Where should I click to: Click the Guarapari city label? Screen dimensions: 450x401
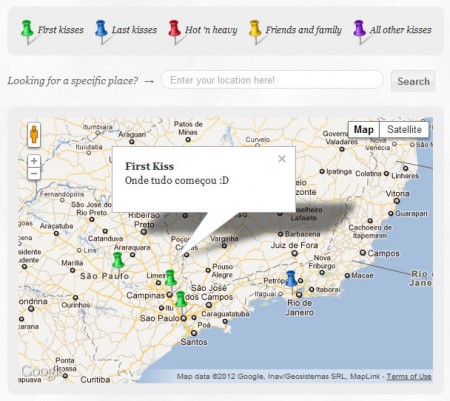[x=411, y=213]
